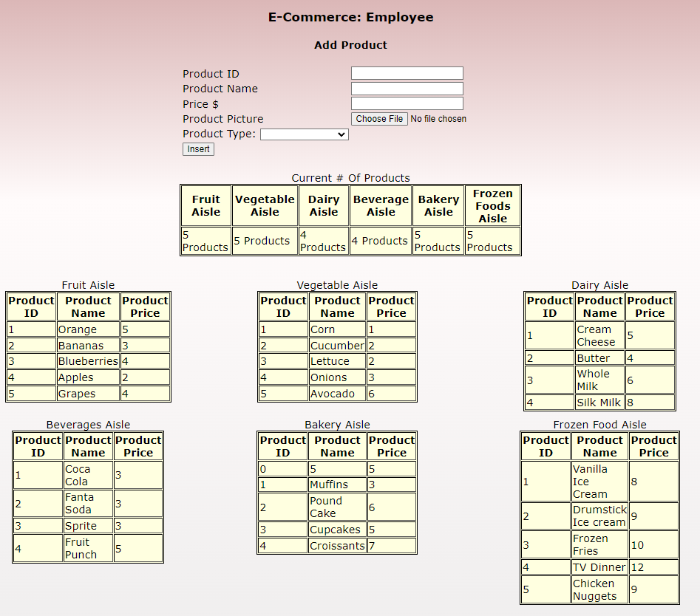Click the Corn cell in Vegetable Aisle
700x616 pixels.
(x=337, y=329)
